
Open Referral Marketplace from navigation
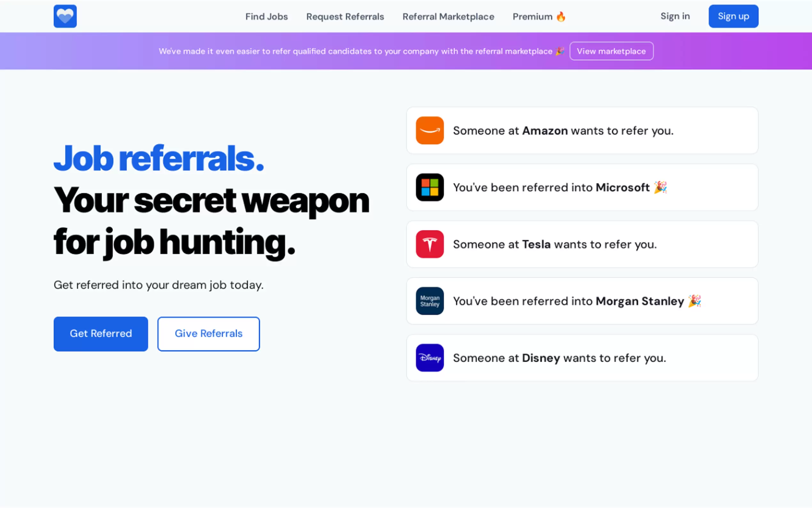tap(448, 16)
